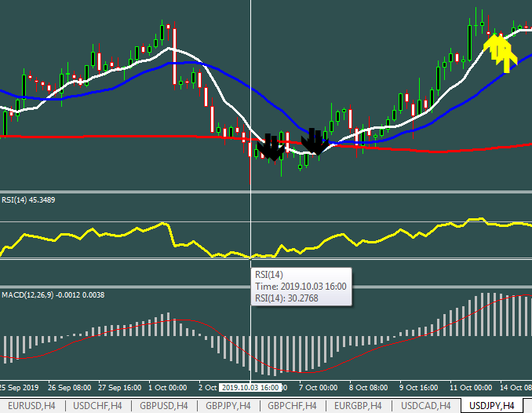This screenshot has width=532, height=413.
Task: Open the USDCHF,H4 chart tab
Action: [97, 405]
